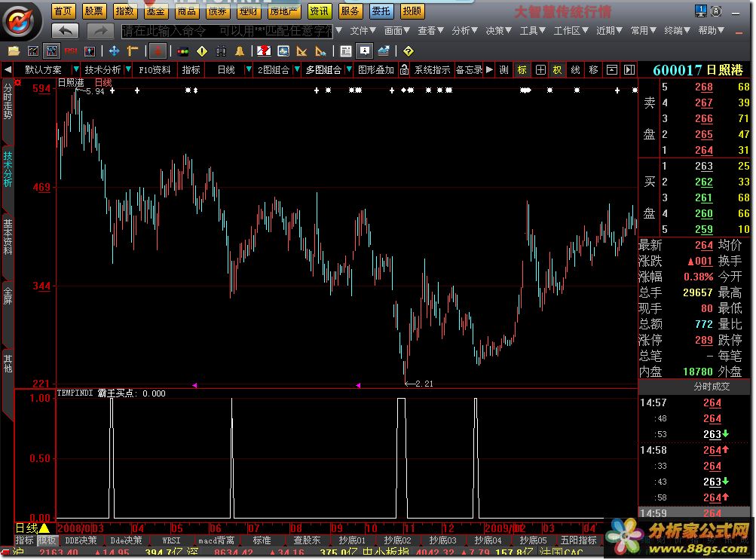Open the command input dropdown arrow
756x560 pixels.
point(339,31)
